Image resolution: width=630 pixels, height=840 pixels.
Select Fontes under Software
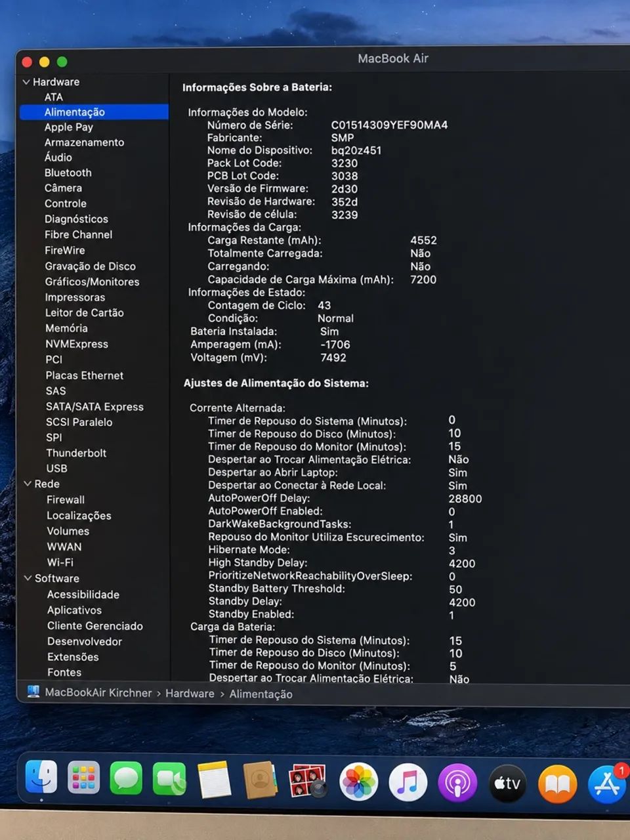click(x=64, y=673)
